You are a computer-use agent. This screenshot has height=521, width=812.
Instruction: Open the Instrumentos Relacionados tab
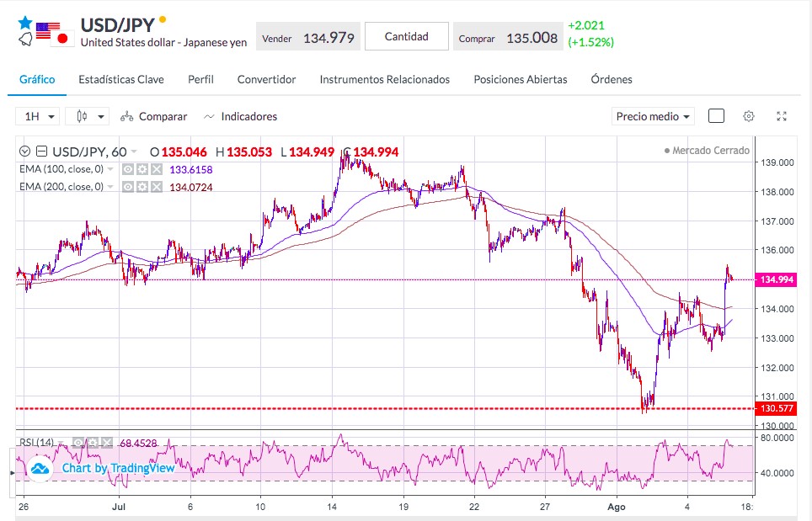[385, 79]
